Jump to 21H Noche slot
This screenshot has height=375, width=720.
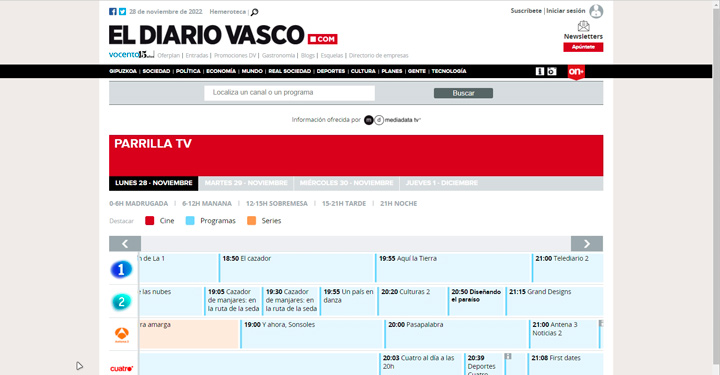tap(399, 203)
